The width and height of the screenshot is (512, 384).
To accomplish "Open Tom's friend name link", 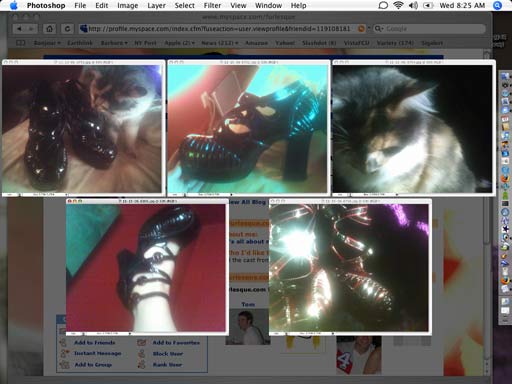I will [248, 304].
